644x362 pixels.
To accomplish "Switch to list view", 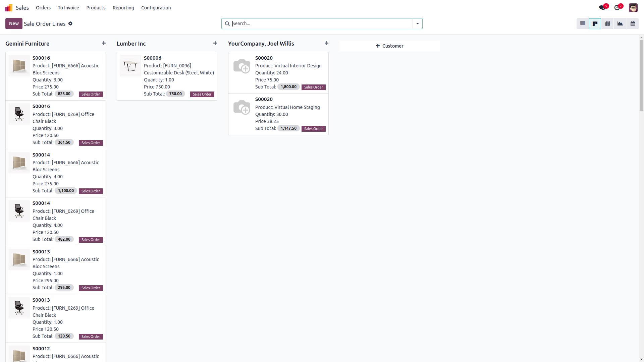I will click(x=583, y=23).
